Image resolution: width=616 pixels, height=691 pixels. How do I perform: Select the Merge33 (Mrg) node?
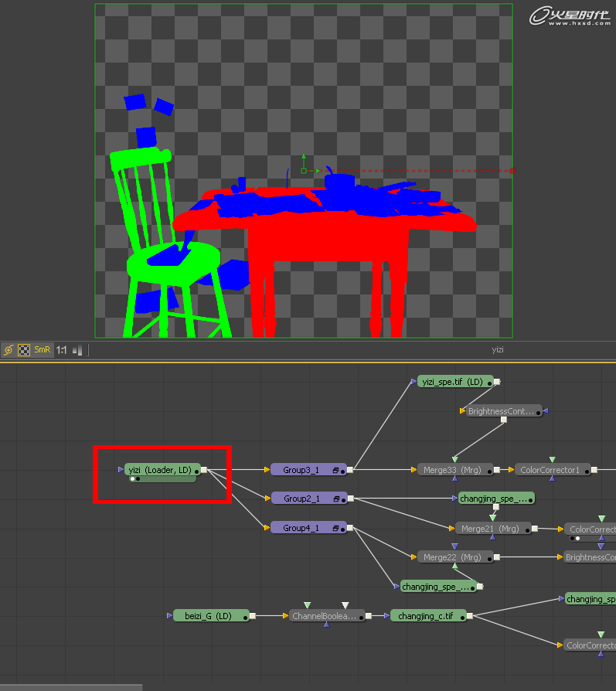[455, 470]
